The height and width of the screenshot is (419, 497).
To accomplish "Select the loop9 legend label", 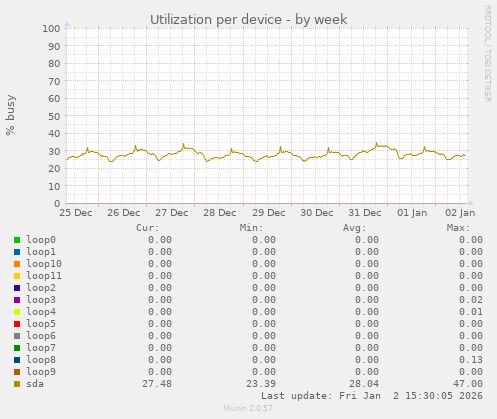I will (x=41, y=372).
